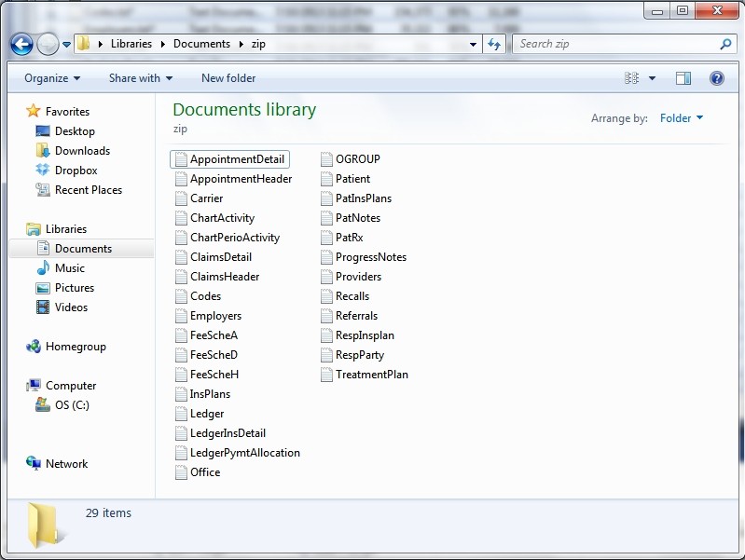
Task: Click the zip segment of the address bar
Action: point(258,44)
